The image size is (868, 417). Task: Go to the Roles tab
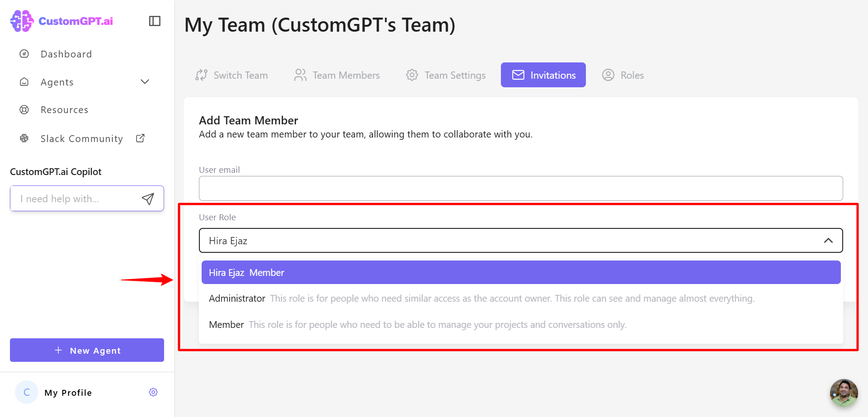[623, 75]
